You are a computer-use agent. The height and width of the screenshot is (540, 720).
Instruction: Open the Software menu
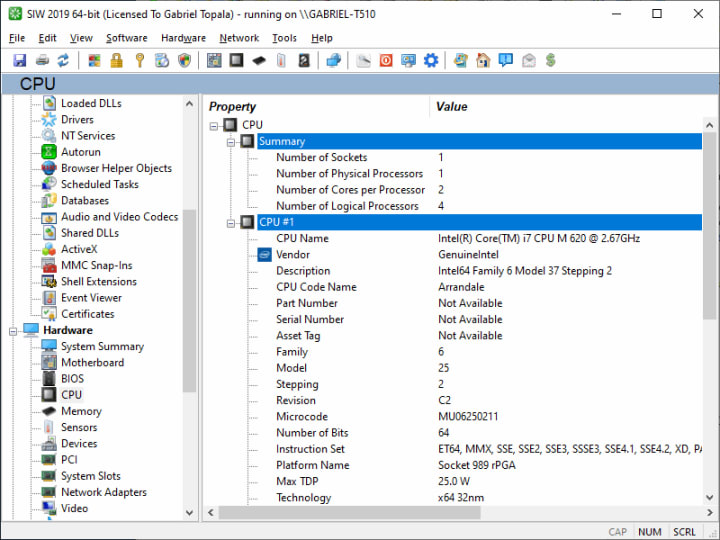click(127, 38)
